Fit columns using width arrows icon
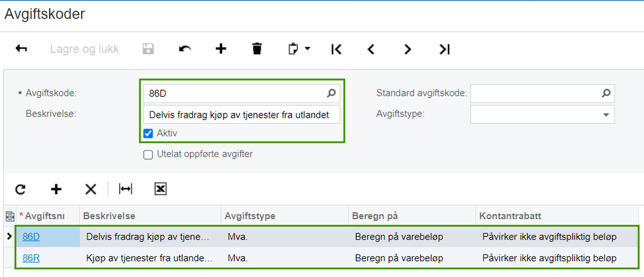Viewport: 644px width, 277px height. click(125, 189)
